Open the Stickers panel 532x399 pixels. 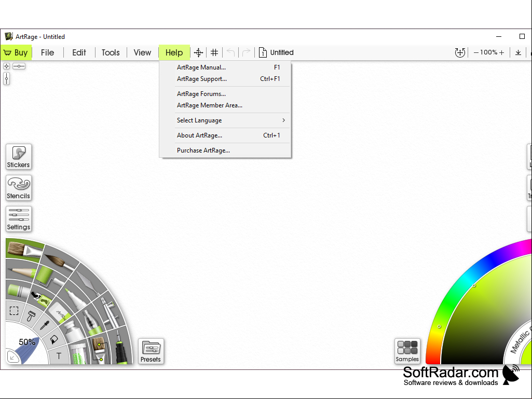click(x=19, y=157)
